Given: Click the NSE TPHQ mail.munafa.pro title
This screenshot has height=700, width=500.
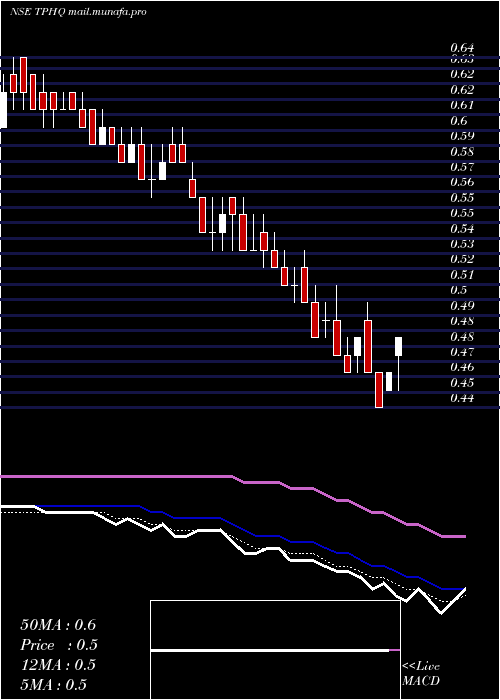Looking at the screenshot, I should click(78, 12).
